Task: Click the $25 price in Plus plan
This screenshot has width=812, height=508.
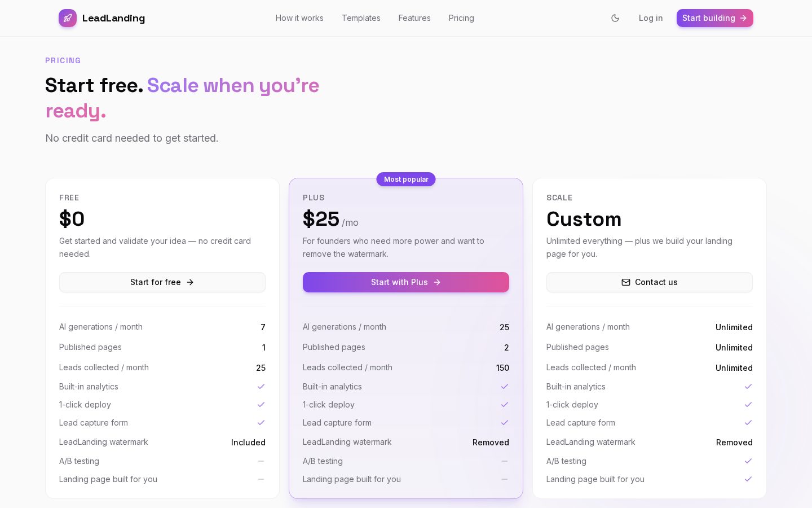Action: pos(321,219)
